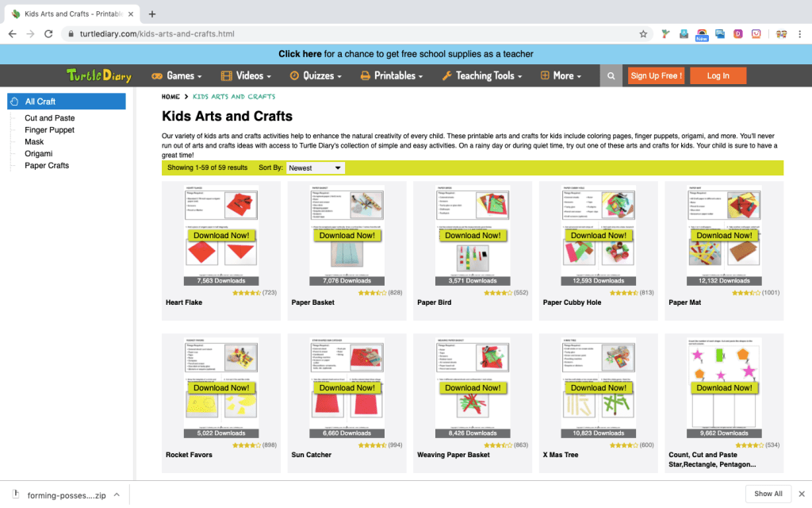Click Download Now on Paper Basket
Viewport: 812px width, 508px height.
point(347,236)
